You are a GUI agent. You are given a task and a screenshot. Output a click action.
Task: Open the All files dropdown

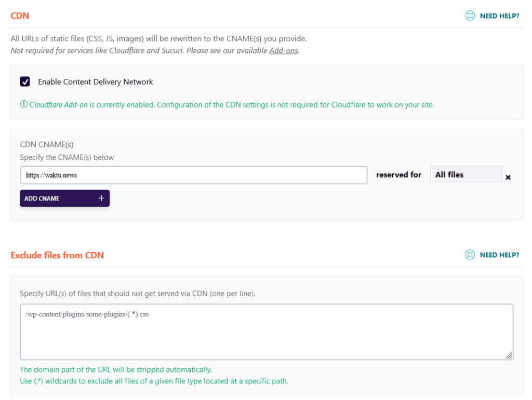coord(466,174)
